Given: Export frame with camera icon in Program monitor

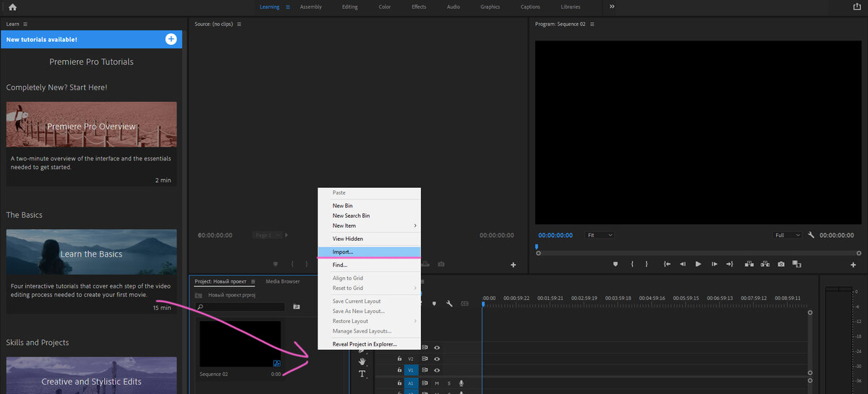Looking at the screenshot, I should 780,265.
